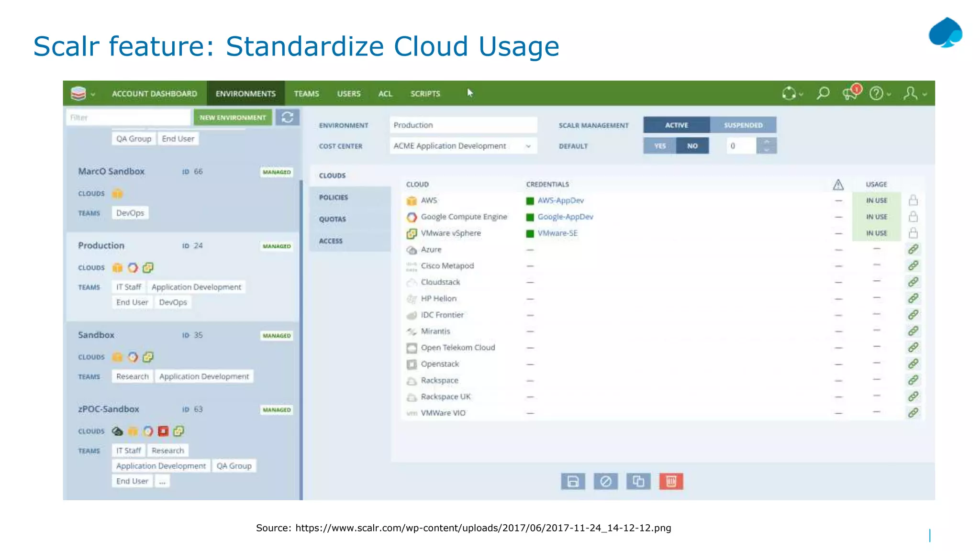This screenshot has width=980, height=551.
Task: Click the duplicate environment copy icon
Action: point(638,481)
